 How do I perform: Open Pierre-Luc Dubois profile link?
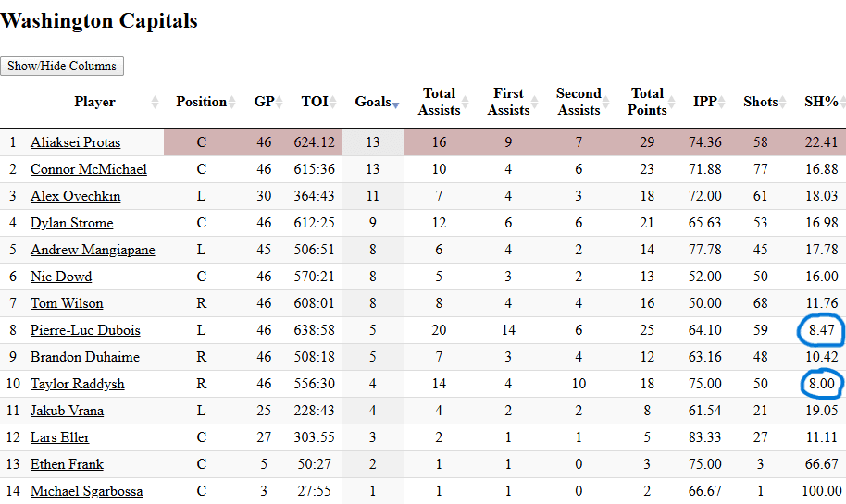tap(85, 330)
